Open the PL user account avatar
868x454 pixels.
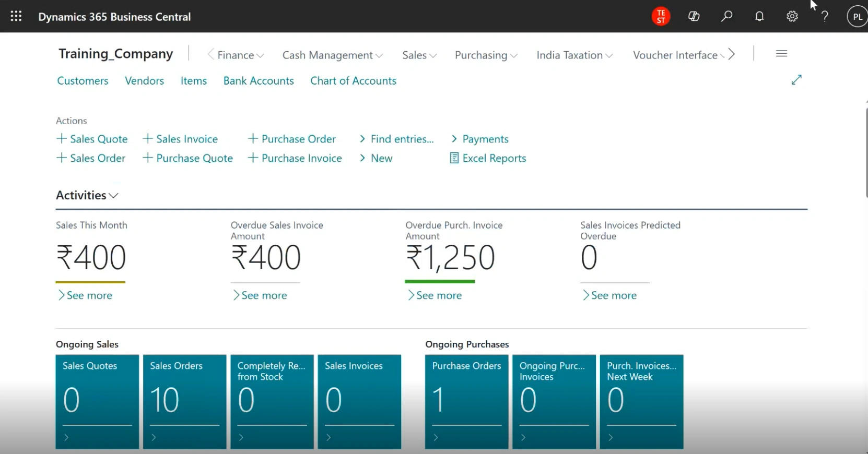point(857,16)
